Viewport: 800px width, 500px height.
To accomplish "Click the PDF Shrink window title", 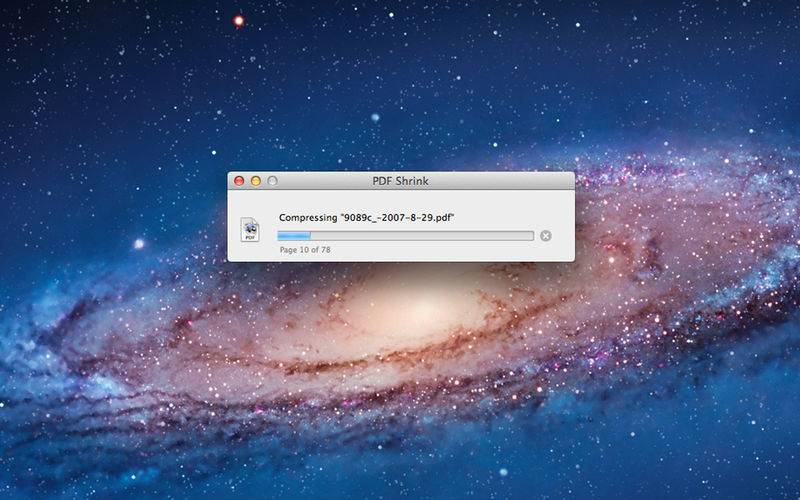I will (401, 181).
